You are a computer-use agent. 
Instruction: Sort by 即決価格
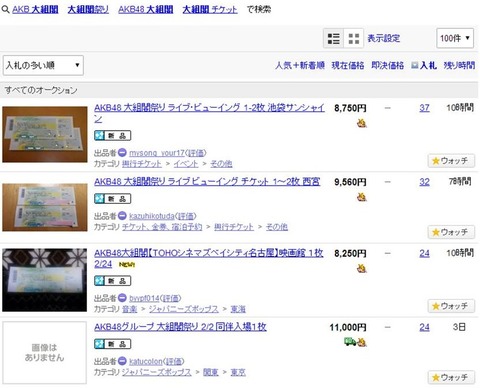pyautogui.click(x=387, y=65)
